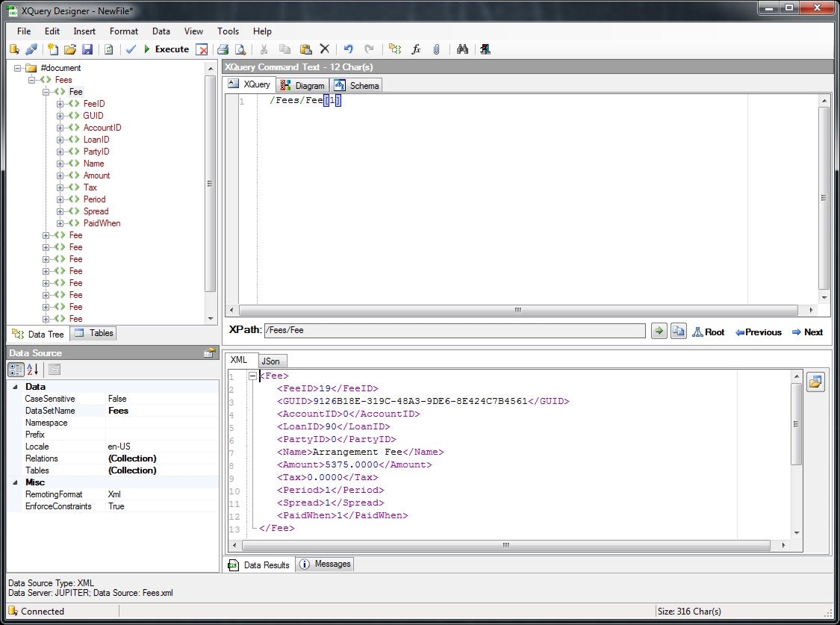Image resolution: width=840 pixels, height=625 pixels.
Task: Click the paperclip attachment icon
Action: [x=438, y=49]
